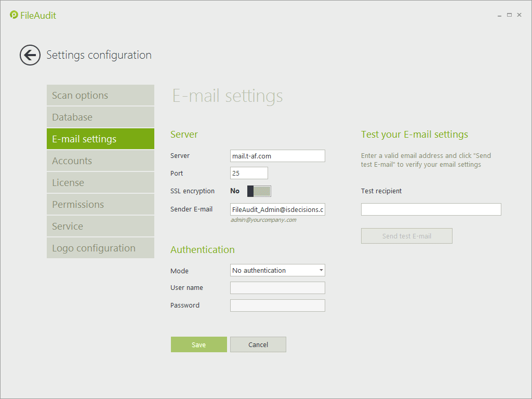Screen dimensions: 532x399
Task: Click the Cancel button
Action: pyautogui.click(x=258, y=345)
